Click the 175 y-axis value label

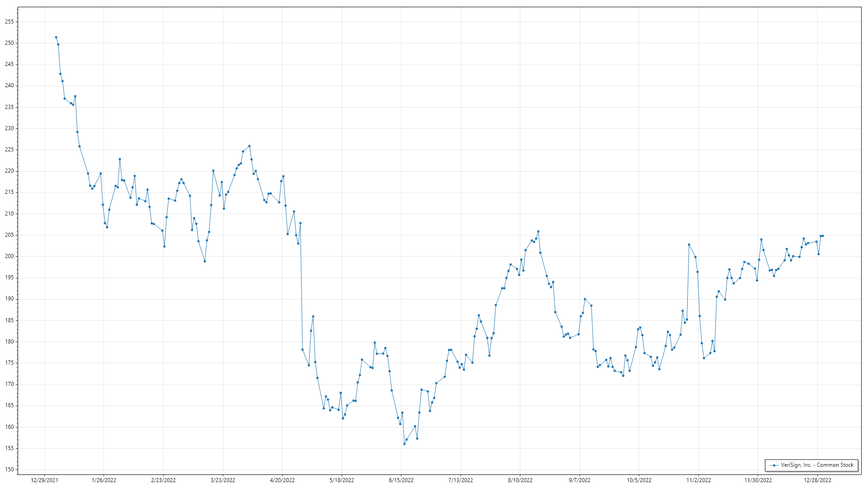[9, 363]
